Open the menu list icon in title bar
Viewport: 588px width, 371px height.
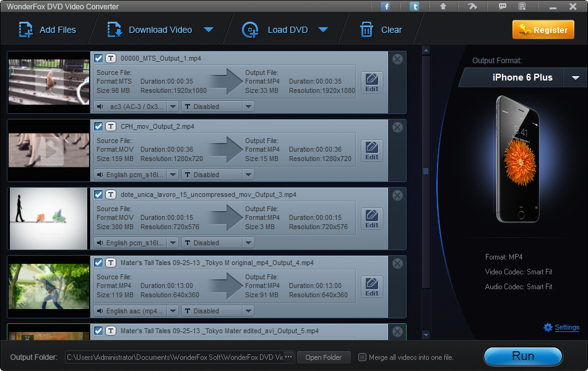[522, 6]
